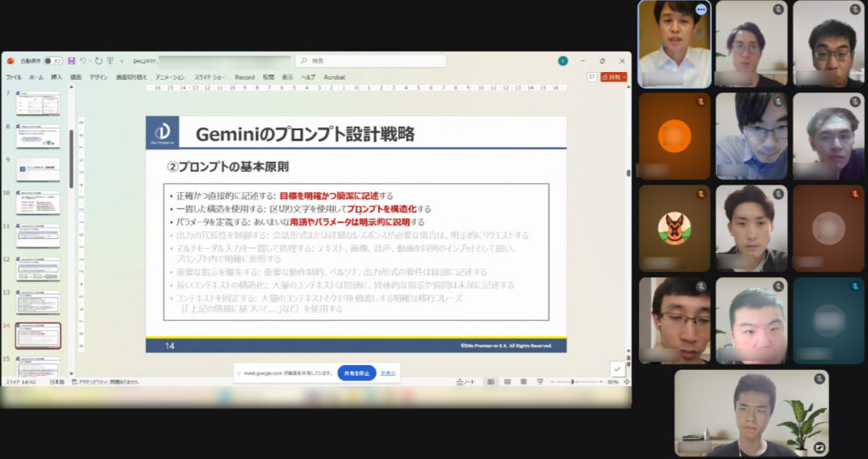Open more options on the highlighted speaker tile
The image size is (868, 459).
click(701, 9)
